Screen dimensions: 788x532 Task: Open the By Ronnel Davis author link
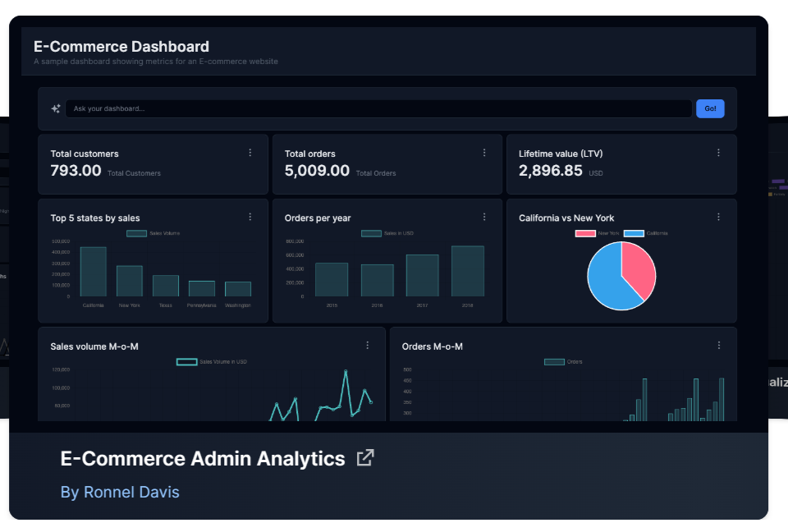120,492
